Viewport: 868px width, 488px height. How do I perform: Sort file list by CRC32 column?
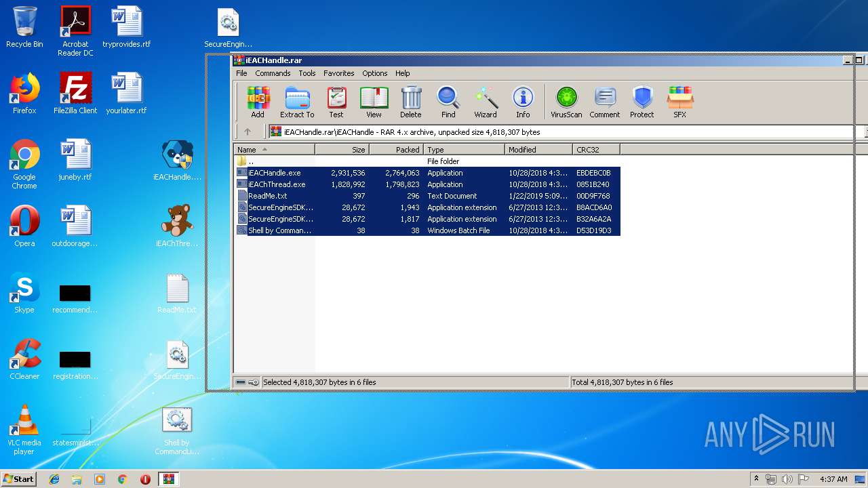click(x=596, y=150)
